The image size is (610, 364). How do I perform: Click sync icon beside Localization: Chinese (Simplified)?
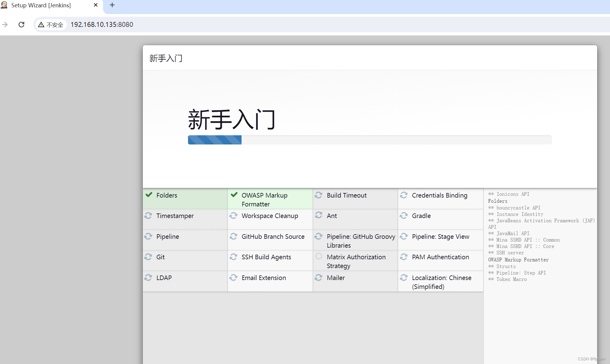404,278
